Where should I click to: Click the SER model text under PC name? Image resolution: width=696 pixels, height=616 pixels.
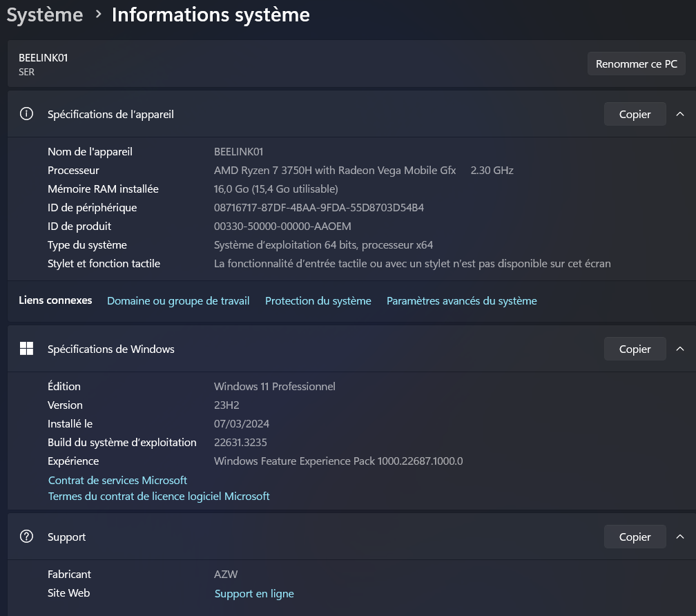click(x=26, y=72)
